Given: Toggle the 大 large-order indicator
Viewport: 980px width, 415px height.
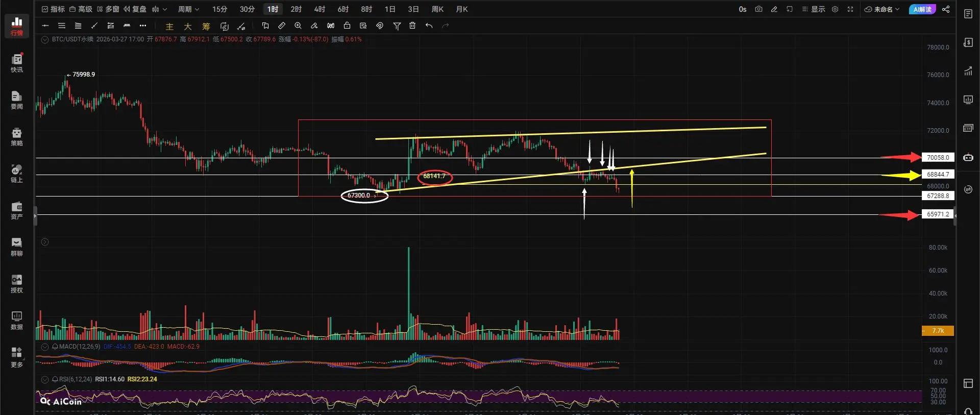Looking at the screenshot, I should [188, 26].
